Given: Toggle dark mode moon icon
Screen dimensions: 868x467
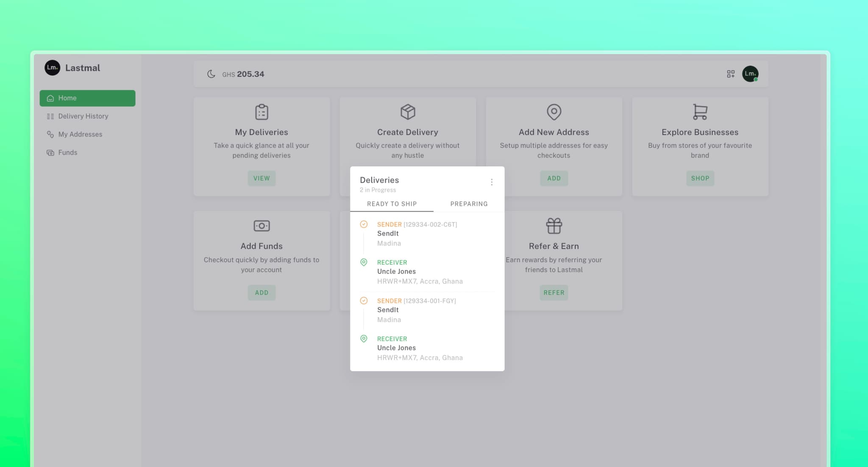Looking at the screenshot, I should (x=211, y=74).
